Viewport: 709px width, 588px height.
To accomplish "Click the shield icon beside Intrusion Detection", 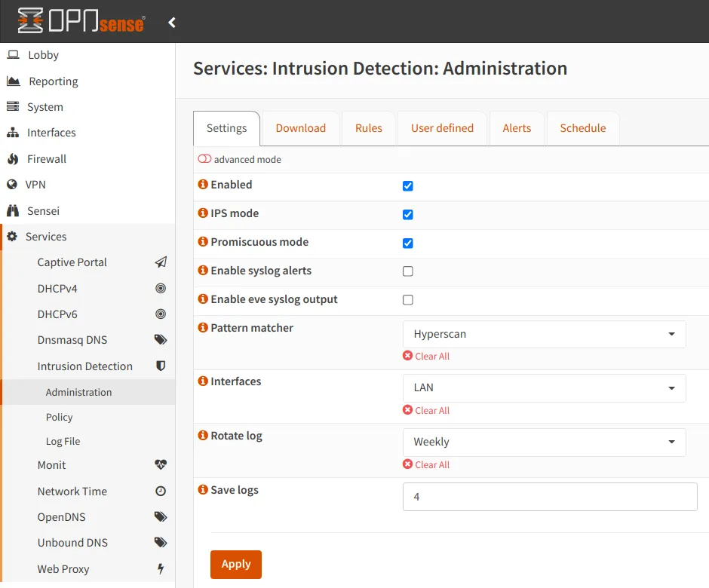I will [x=161, y=366].
